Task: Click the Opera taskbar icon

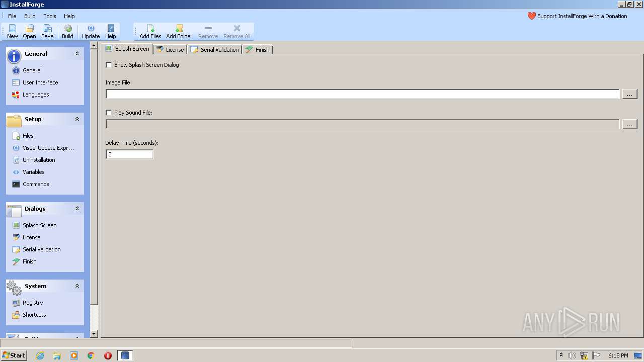Action: [x=108, y=355]
